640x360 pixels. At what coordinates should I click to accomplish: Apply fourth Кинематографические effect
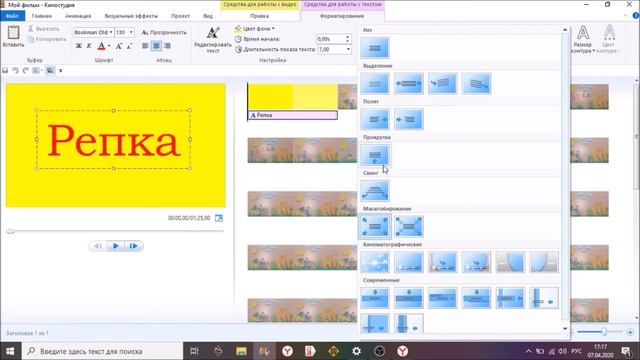coord(476,262)
